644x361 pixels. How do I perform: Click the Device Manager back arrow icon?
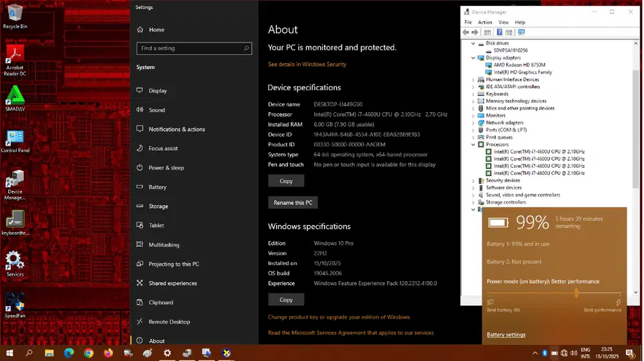point(466,32)
